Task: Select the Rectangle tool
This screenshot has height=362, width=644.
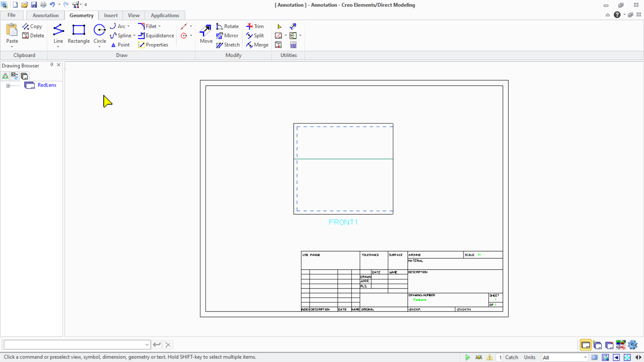Action: tap(79, 34)
